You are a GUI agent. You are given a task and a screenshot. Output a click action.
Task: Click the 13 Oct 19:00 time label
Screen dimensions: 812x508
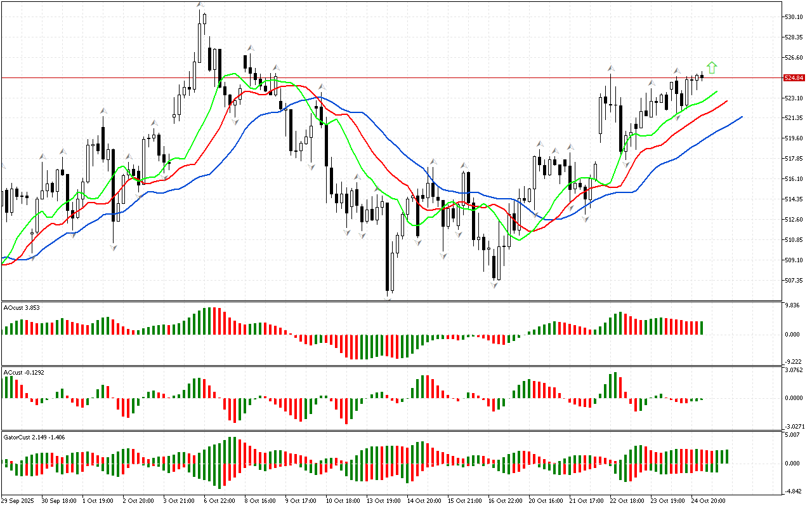tap(384, 500)
